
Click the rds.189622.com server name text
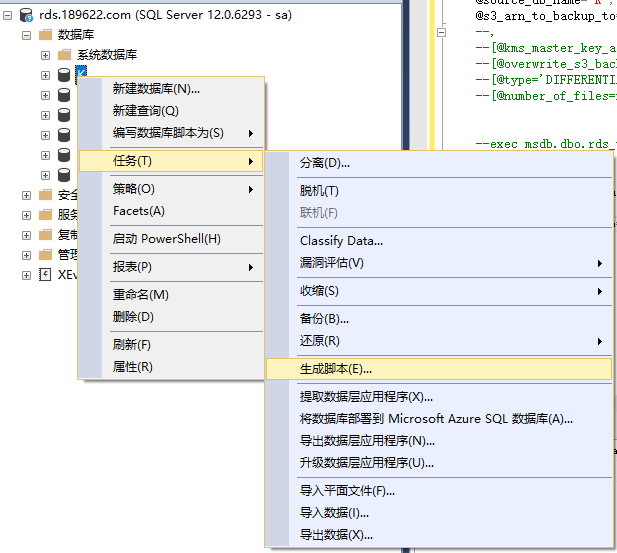coord(165,15)
